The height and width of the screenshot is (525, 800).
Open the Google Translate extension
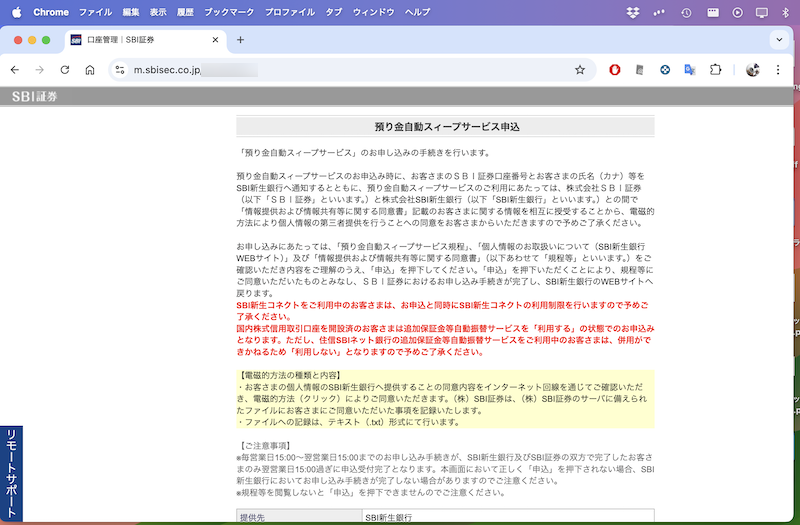pos(690,70)
